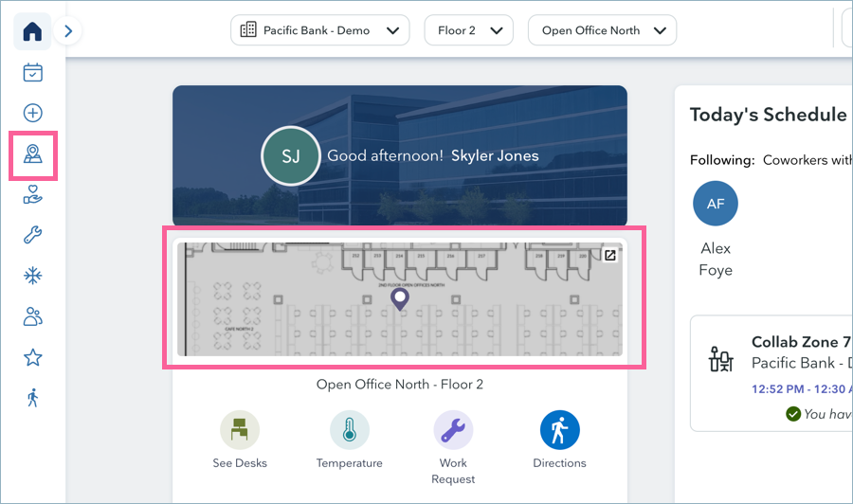Open the map location pin sidebar icon

click(33, 154)
